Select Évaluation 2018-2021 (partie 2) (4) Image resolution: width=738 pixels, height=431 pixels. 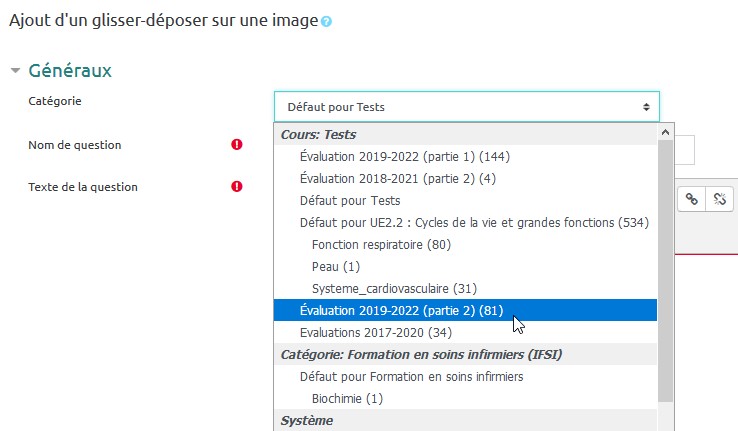398,178
